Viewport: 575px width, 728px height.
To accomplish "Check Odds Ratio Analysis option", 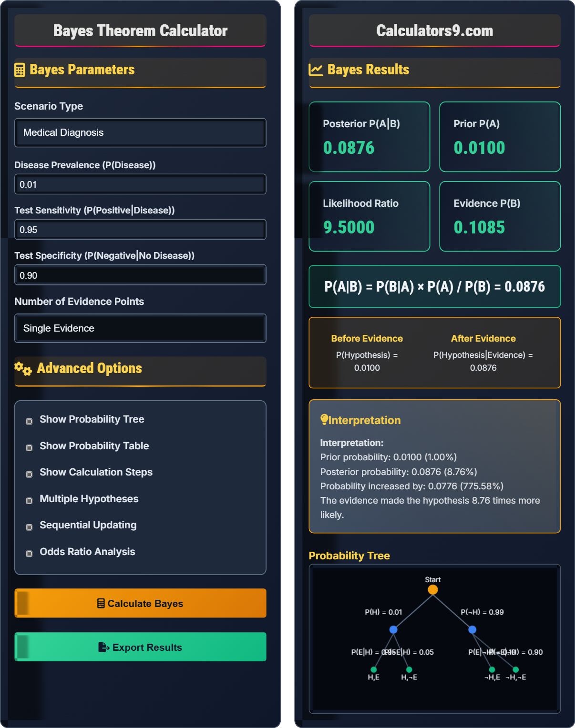I will (x=29, y=554).
